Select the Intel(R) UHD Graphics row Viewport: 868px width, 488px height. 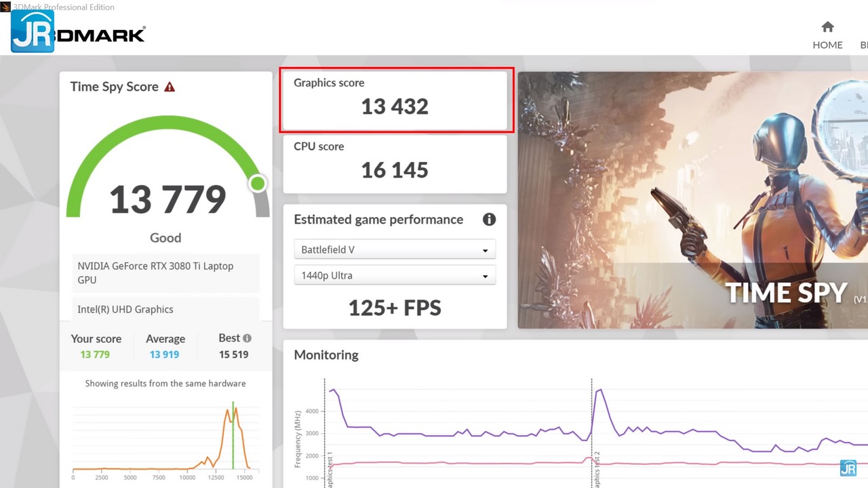165,309
